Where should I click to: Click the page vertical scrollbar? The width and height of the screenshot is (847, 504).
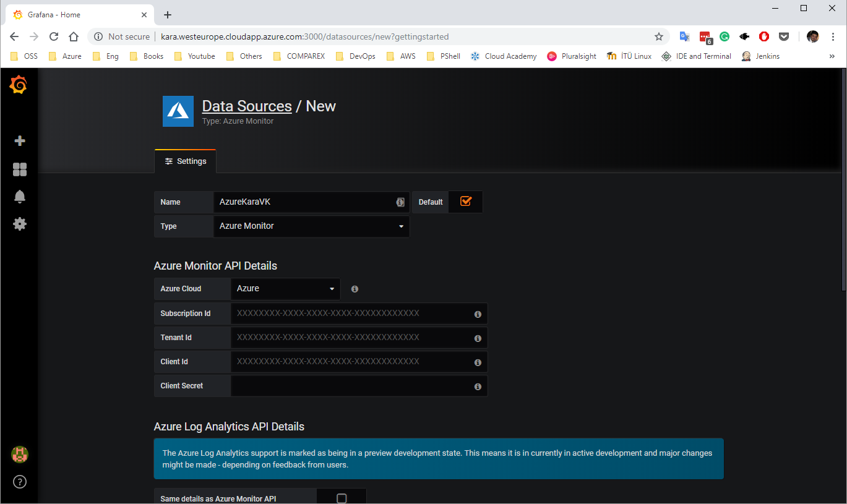[x=843, y=179]
